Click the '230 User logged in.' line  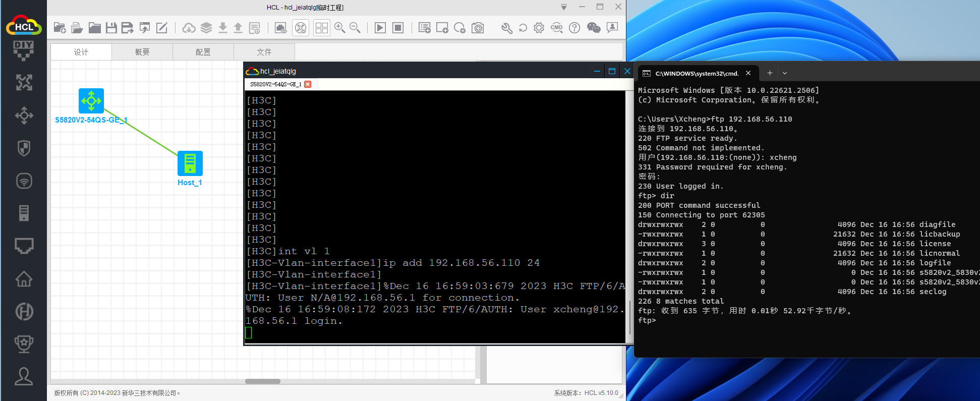tap(681, 186)
